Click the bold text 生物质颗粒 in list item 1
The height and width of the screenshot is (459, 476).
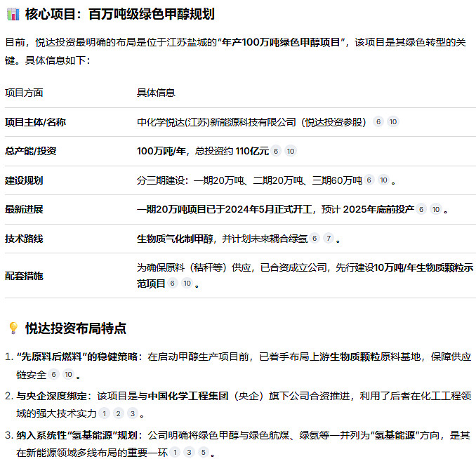[355, 357]
